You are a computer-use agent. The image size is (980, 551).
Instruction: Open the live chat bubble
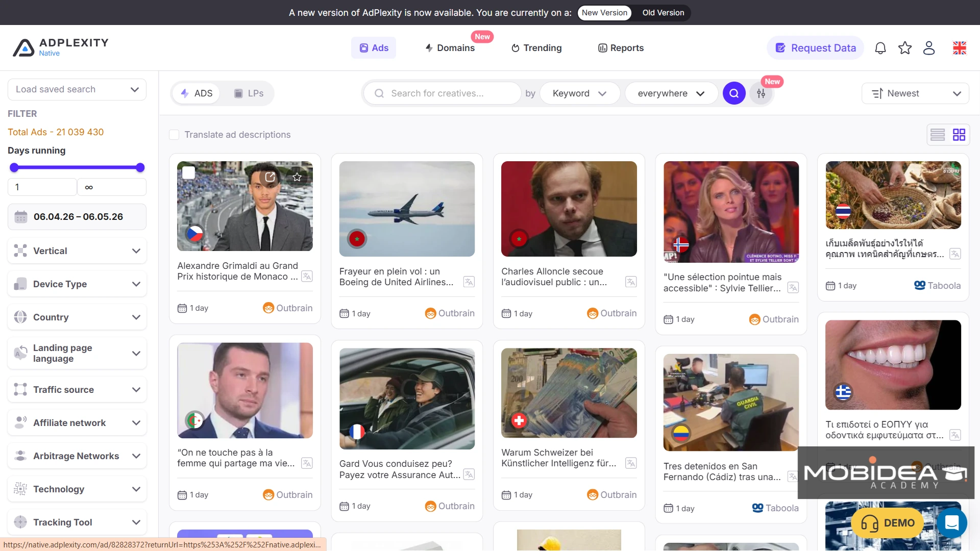[952, 523]
